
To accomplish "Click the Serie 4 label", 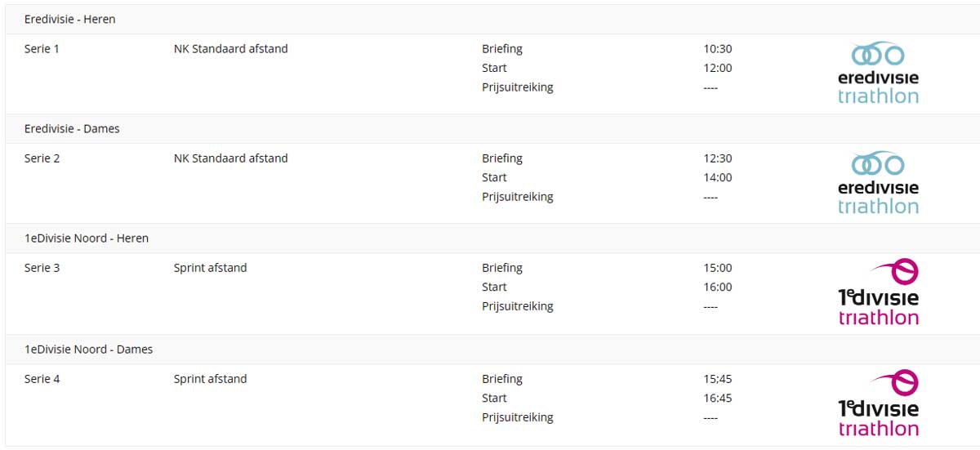I will coord(42,379).
